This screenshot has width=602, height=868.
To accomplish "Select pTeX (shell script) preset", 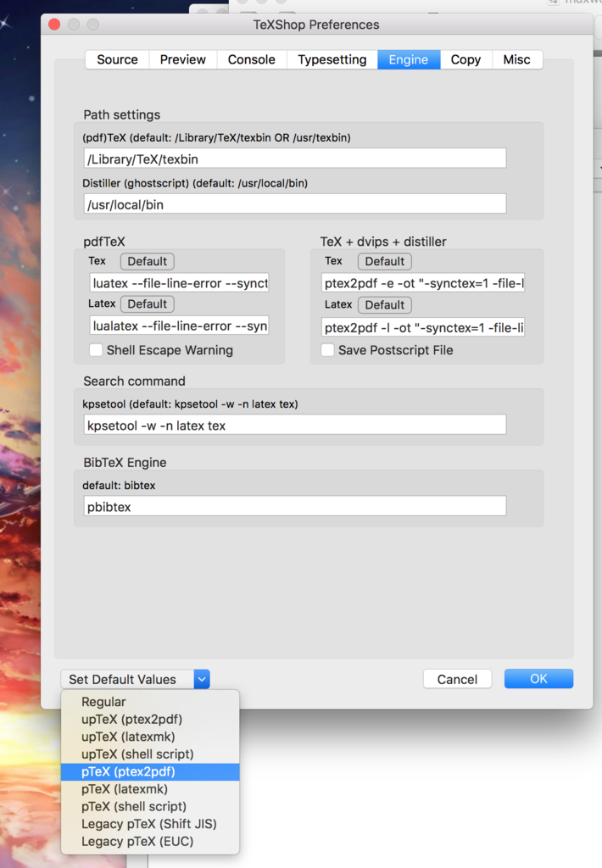I will tap(150, 807).
